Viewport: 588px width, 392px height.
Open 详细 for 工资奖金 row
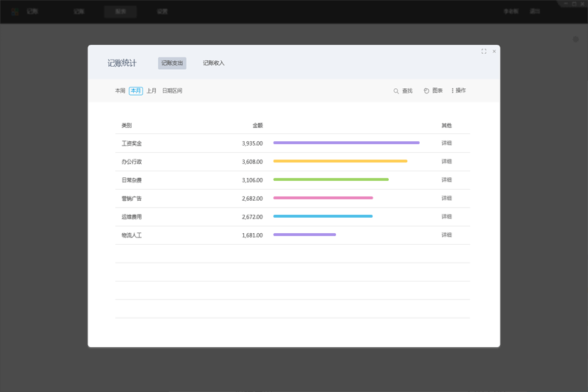(x=447, y=143)
